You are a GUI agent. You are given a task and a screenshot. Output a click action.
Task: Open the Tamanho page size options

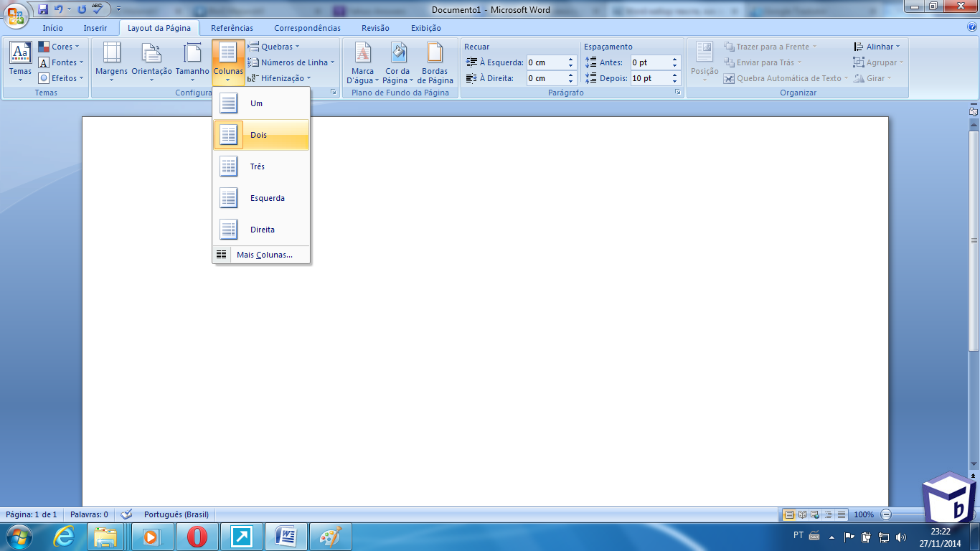[192, 62]
